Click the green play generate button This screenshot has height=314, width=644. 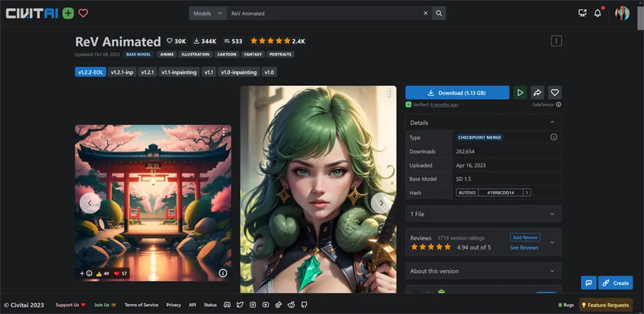coord(520,92)
